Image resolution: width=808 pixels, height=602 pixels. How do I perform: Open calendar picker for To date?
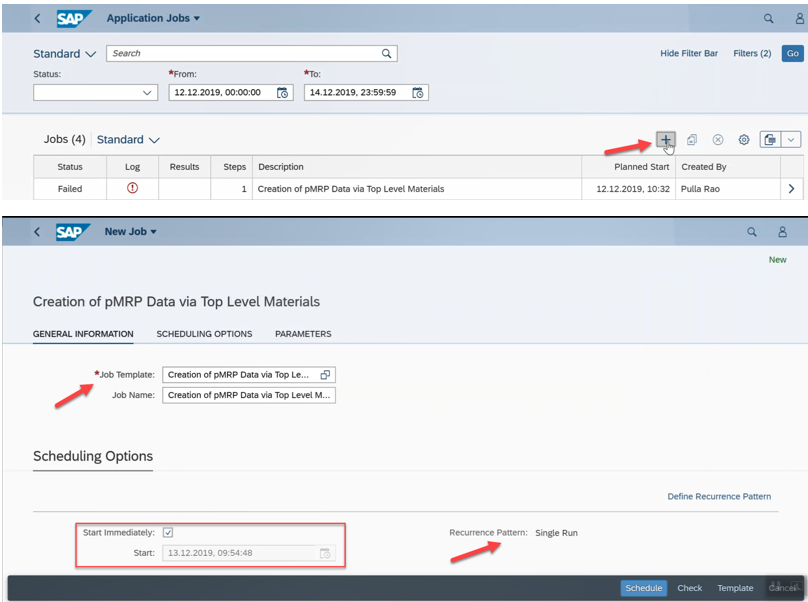point(418,93)
